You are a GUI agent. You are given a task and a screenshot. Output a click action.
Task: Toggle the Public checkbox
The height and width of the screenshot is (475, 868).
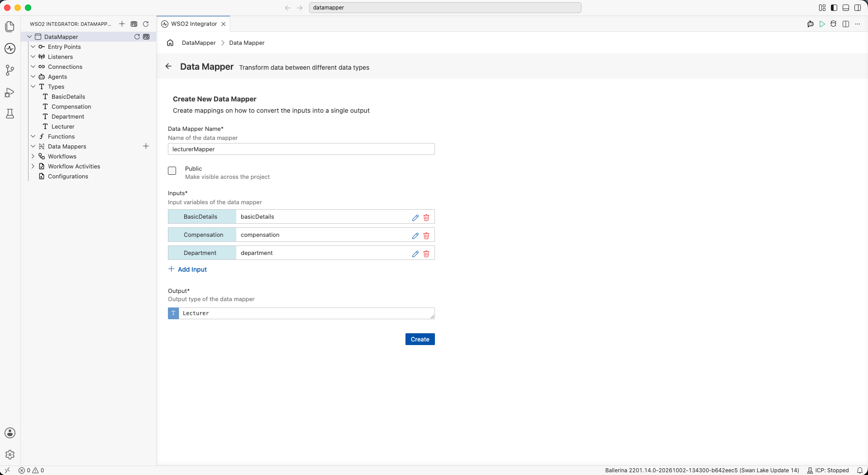[172, 171]
